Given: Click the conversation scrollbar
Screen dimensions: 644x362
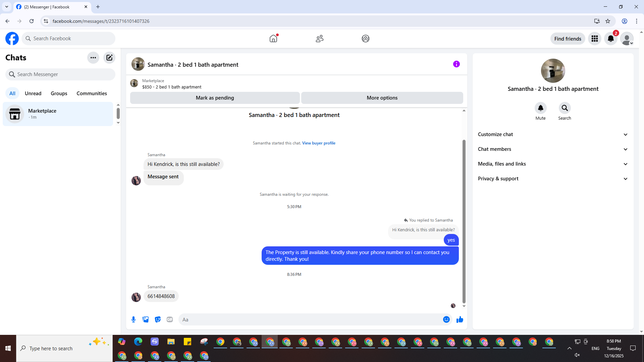Looking at the screenshot, I should [464, 221].
